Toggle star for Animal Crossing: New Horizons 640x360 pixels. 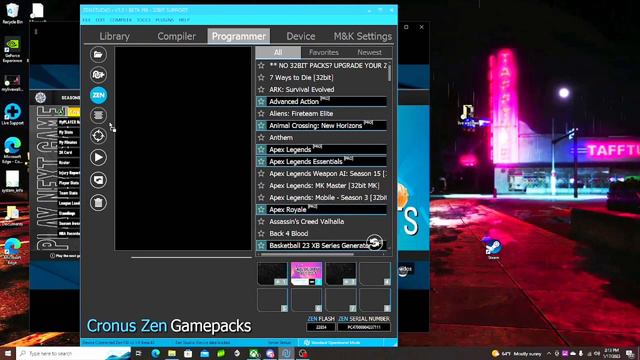pyautogui.click(x=261, y=125)
